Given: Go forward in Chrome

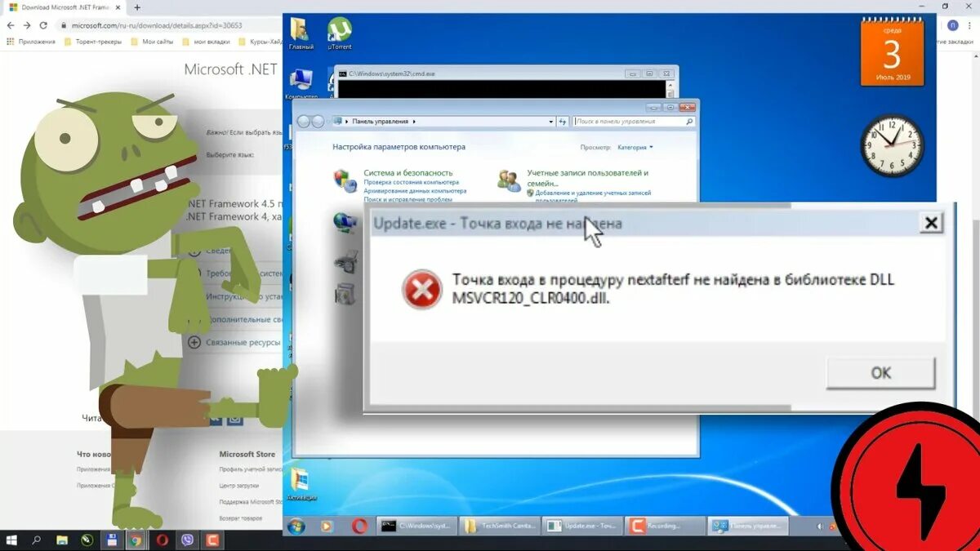Looking at the screenshot, I should [x=27, y=25].
